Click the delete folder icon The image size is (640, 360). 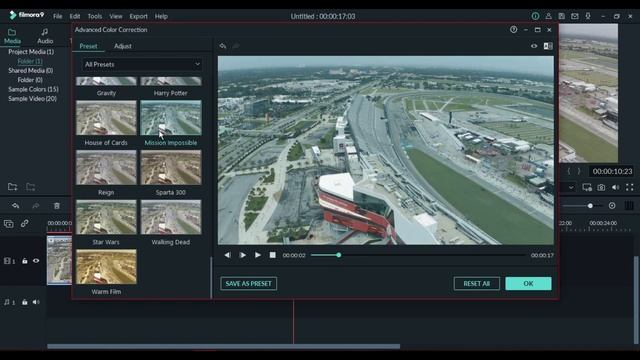tap(31, 187)
